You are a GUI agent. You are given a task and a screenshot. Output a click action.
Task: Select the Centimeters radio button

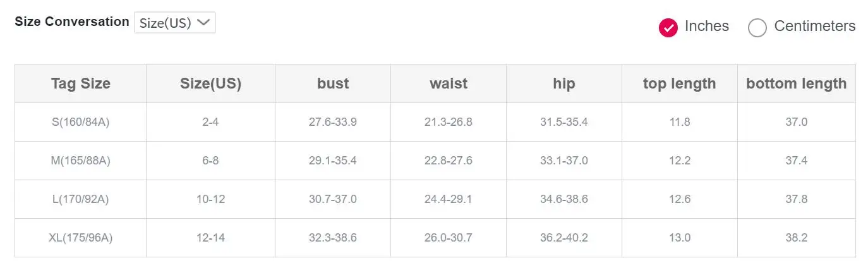pos(757,27)
